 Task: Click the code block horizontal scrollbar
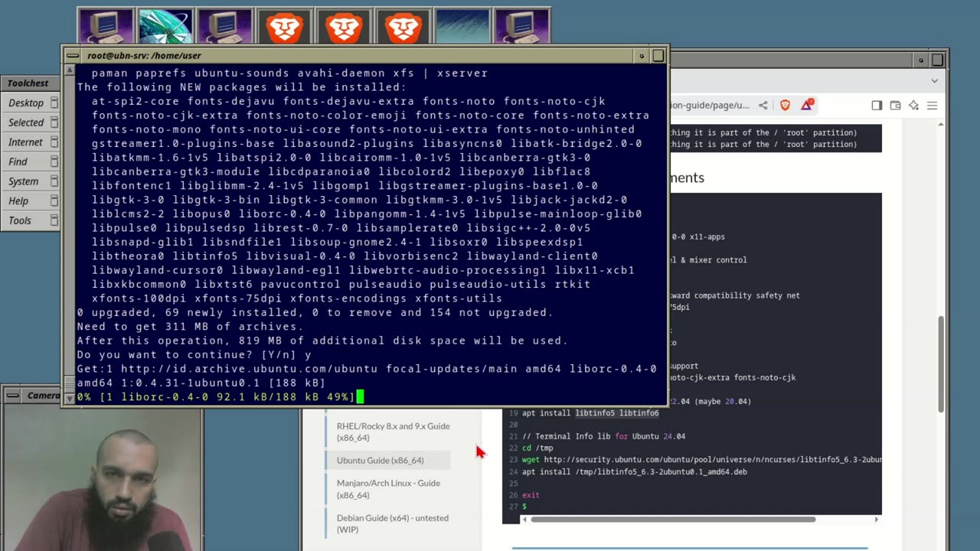pyautogui.click(x=673, y=520)
